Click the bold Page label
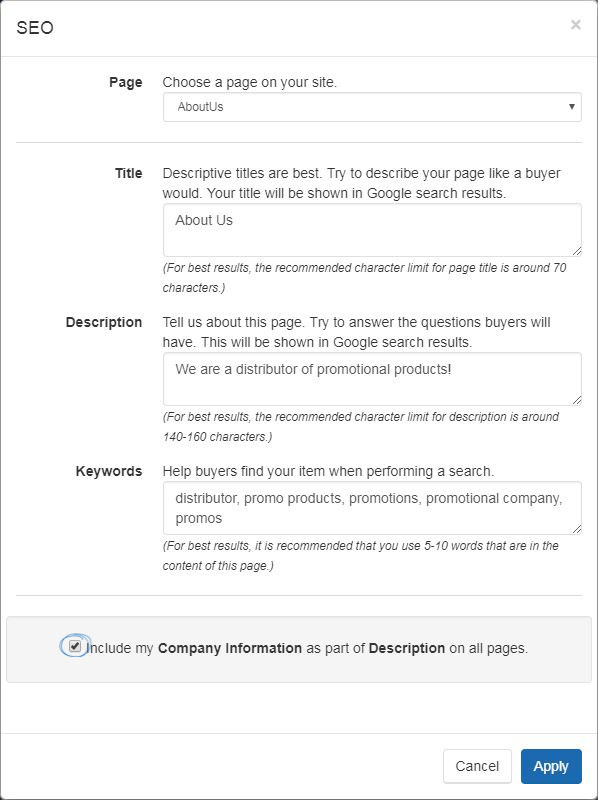Image resolution: width=598 pixels, height=800 pixels. click(x=126, y=83)
